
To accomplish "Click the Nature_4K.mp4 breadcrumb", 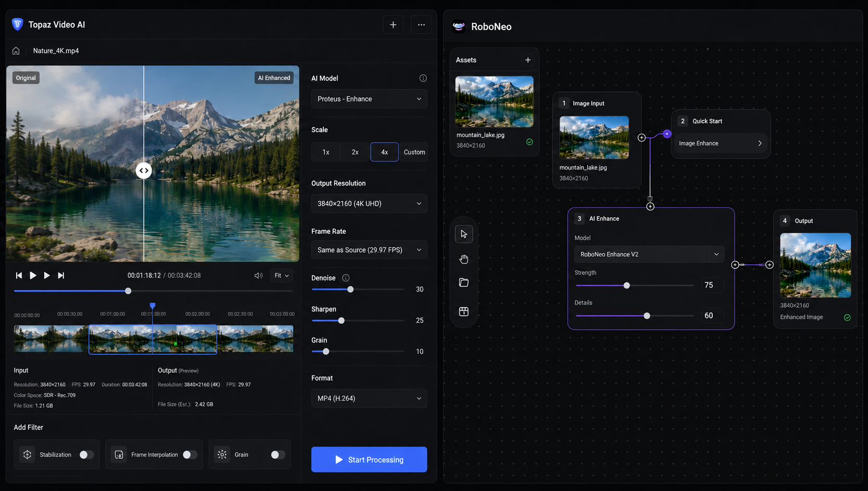I will click(x=56, y=51).
